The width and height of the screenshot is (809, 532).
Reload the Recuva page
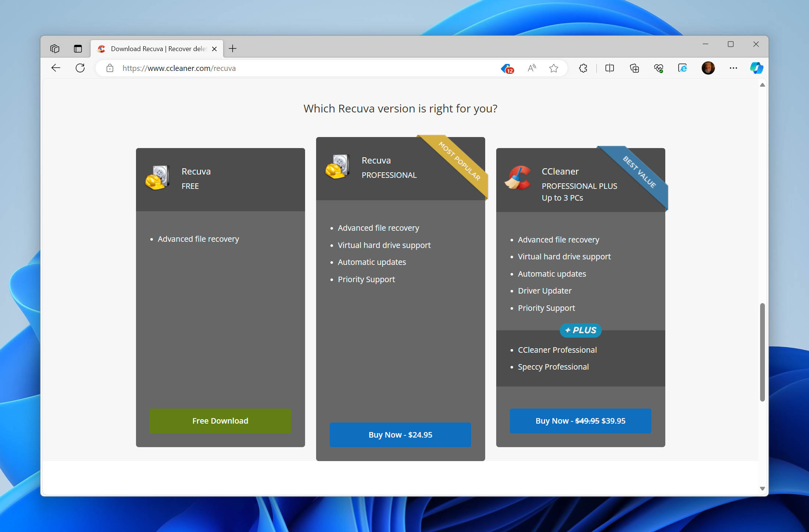(80, 68)
